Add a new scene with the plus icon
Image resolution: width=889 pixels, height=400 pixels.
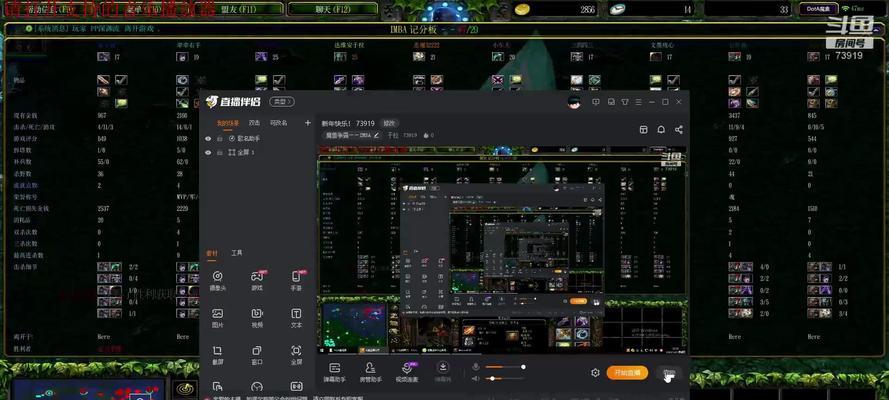pos(308,123)
